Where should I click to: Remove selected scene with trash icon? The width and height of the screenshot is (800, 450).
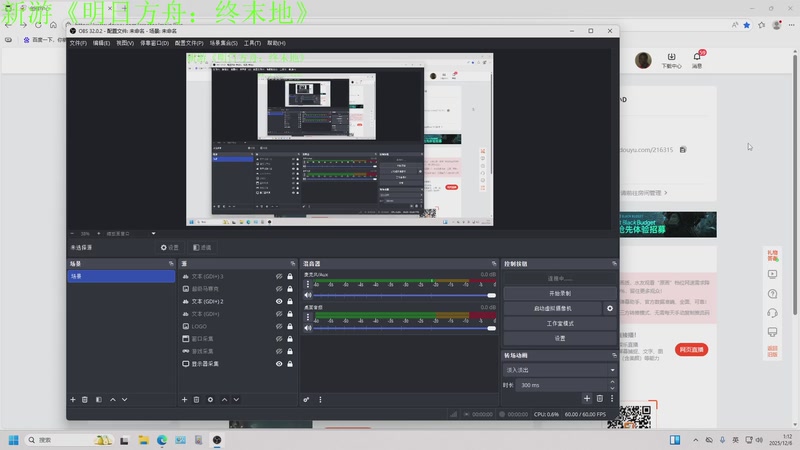coord(85,399)
